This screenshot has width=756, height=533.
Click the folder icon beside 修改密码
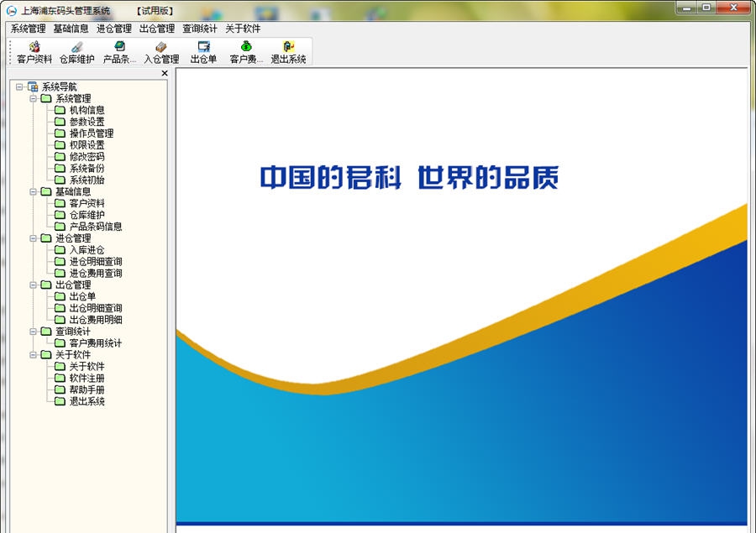pos(60,157)
